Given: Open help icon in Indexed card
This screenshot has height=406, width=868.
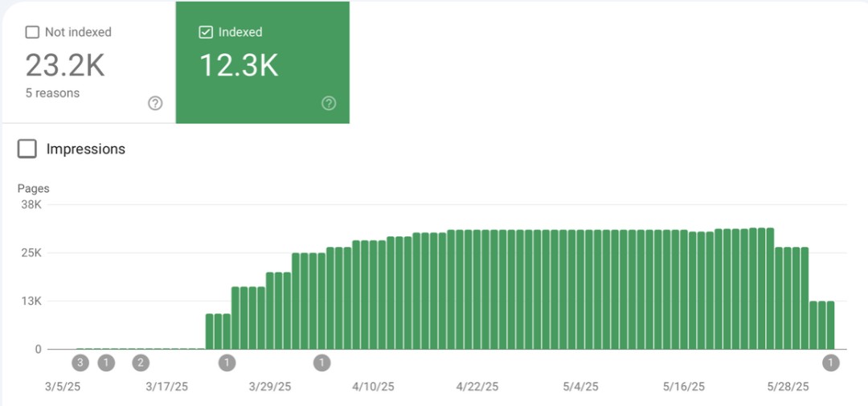Looking at the screenshot, I should (329, 103).
